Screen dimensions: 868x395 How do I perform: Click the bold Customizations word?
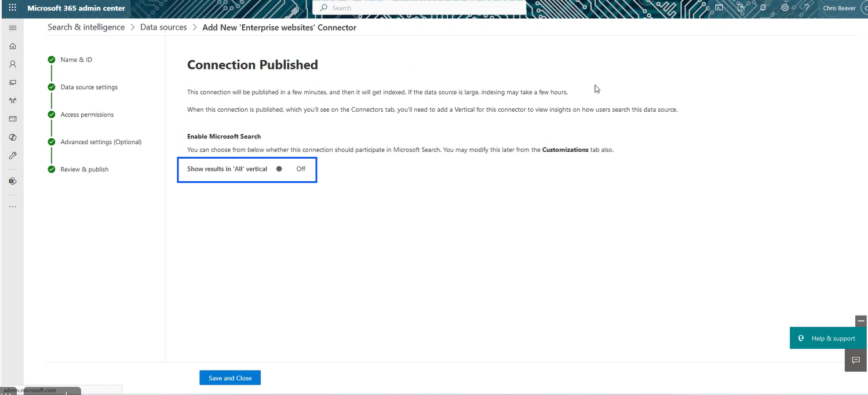click(566, 149)
